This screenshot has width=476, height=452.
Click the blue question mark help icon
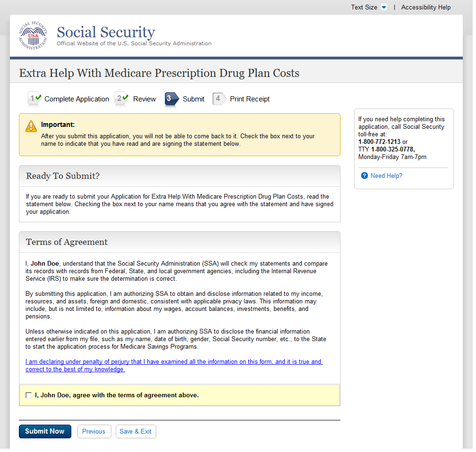coord(364,176)
